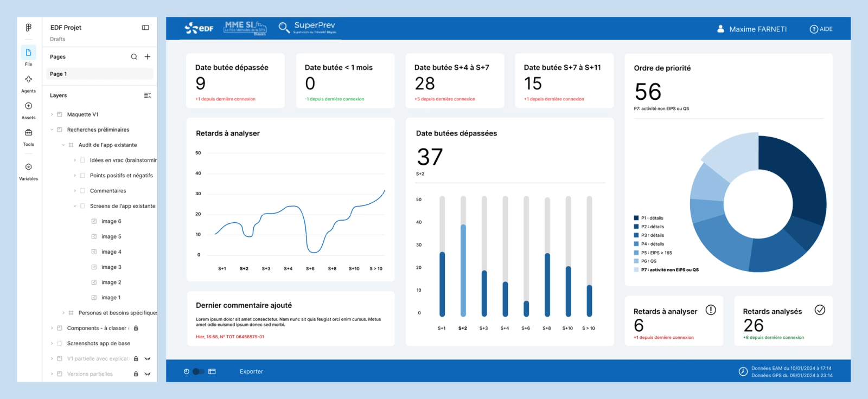This screenshot has width=868, height=399.
Task: Open the Variables panel
Action: tap(28, 171)
